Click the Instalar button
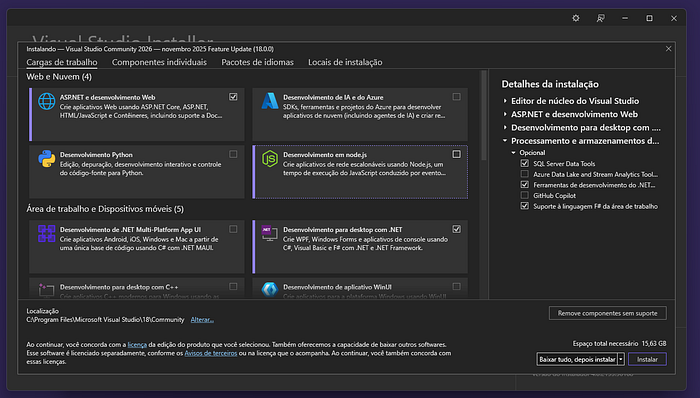This screenshot has width=700, height=398. (647, 359)
